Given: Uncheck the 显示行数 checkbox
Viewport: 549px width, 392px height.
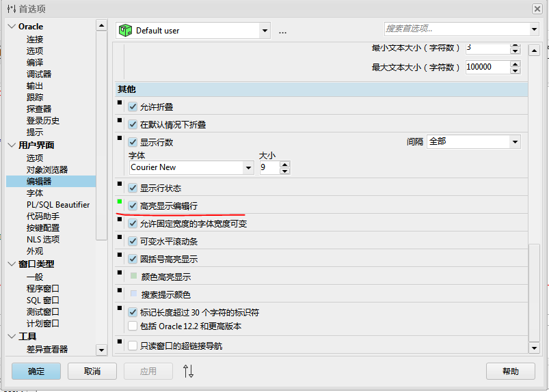Looking at the screenshot, I should (x=133, y=143).
